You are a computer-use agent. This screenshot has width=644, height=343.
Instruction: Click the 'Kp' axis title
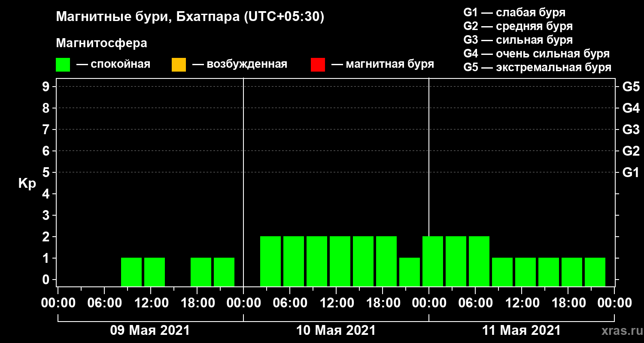(x=27, y=184)
